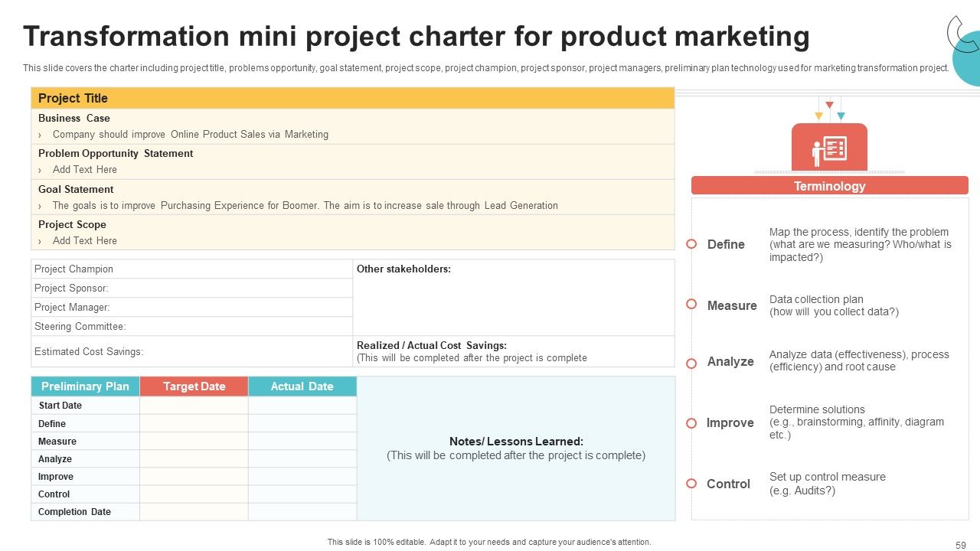Click the circle bullet next to Improve

point(691,423)
